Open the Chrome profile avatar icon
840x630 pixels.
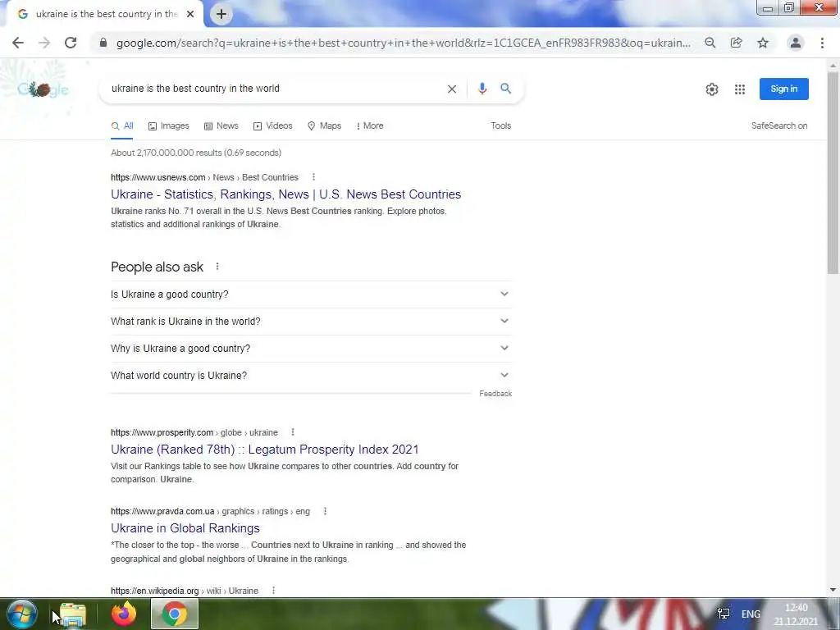pyautogui.click(x=796, y=43)
